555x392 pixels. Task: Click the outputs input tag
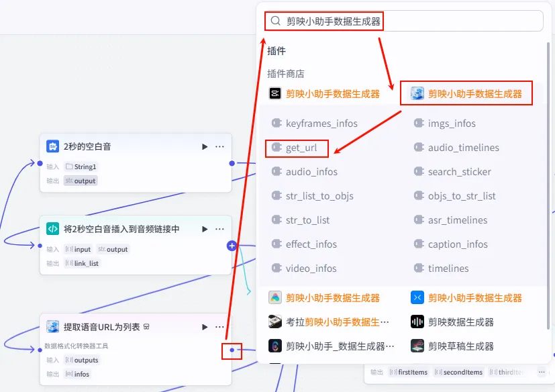click(82, 360)
